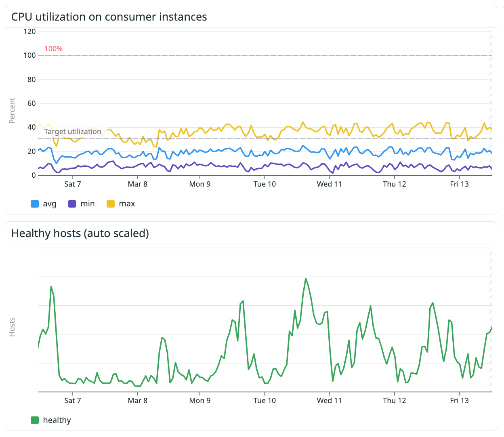
Task: Click the Healthy hosts (auto scaled) title
Action: (80, 233)
